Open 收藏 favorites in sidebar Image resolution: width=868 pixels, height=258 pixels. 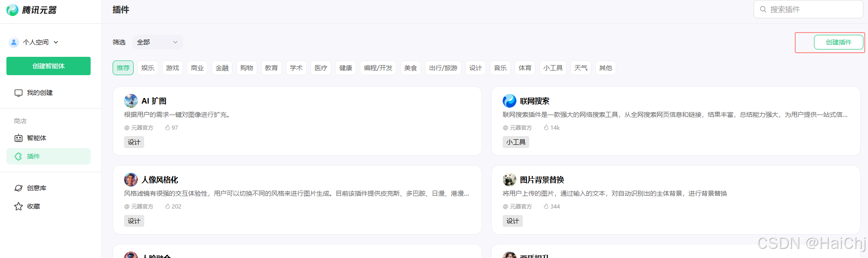coord(49,206)
